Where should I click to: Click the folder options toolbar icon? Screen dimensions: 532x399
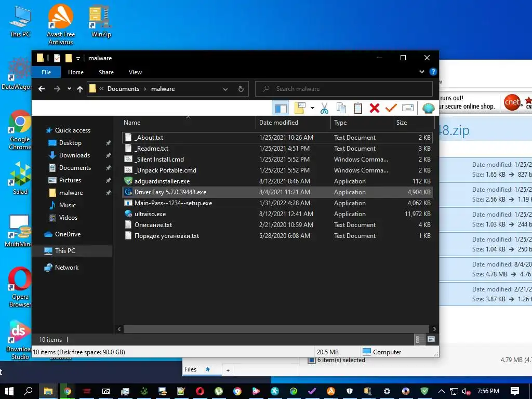[x=300, y=108]
